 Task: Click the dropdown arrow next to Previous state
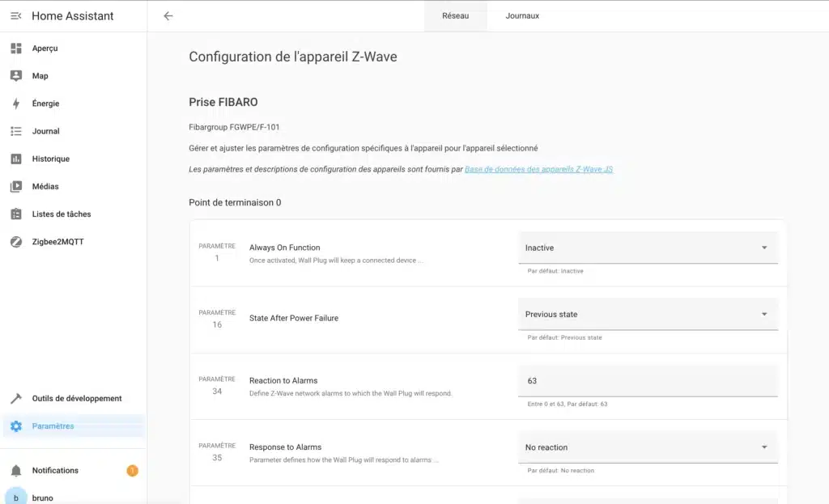coord(764,314)
